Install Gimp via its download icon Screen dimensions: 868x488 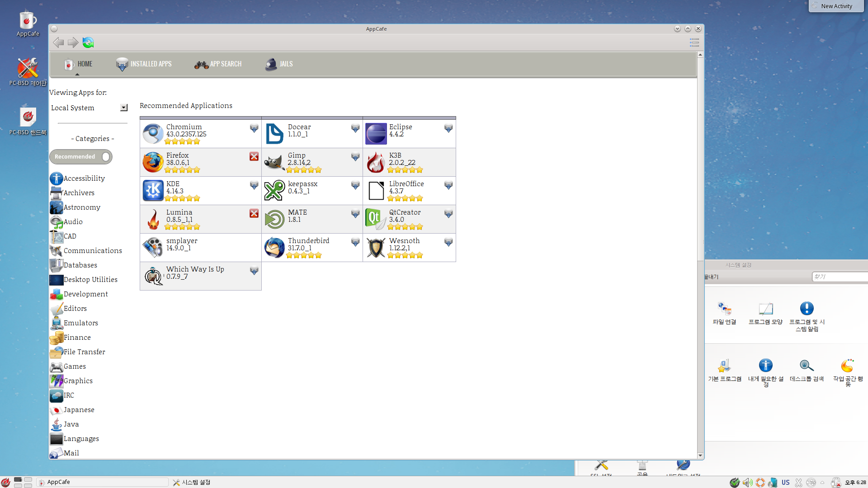[355, 157]
